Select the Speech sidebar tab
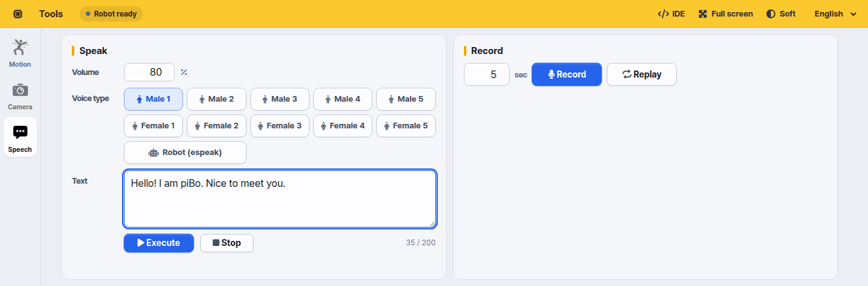 pyautogui.click(x=20, y=137)
